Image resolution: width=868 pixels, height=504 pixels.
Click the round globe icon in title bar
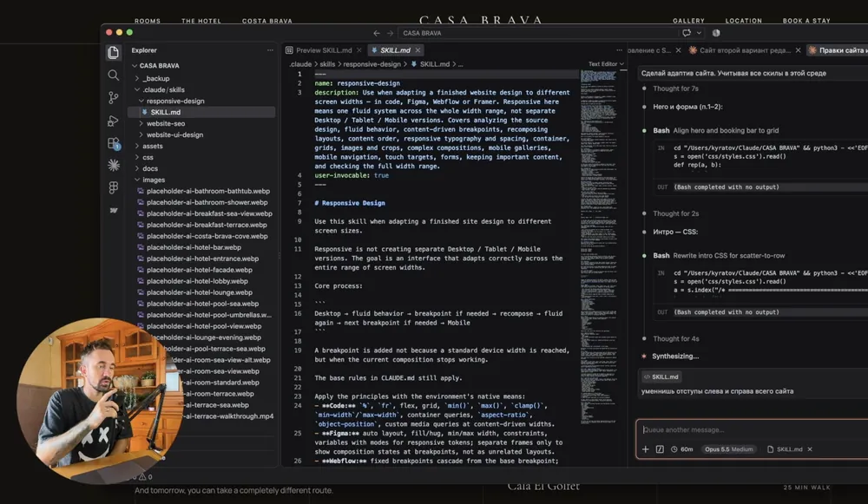pyautogui.click(x=716, y=33)
